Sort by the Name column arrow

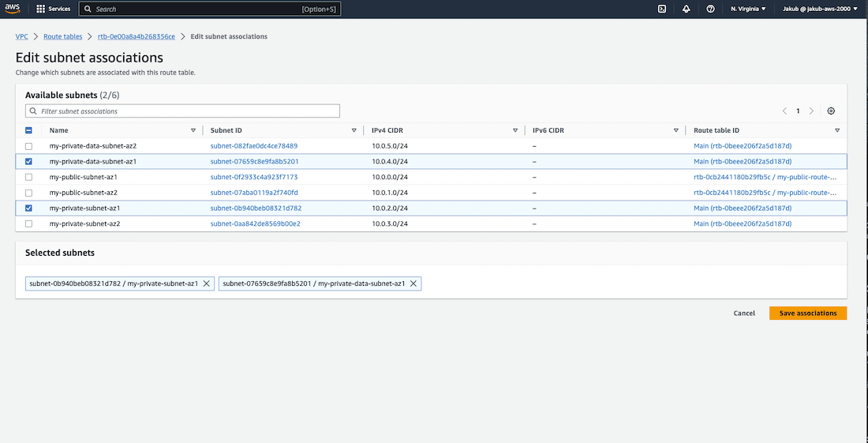193,130
